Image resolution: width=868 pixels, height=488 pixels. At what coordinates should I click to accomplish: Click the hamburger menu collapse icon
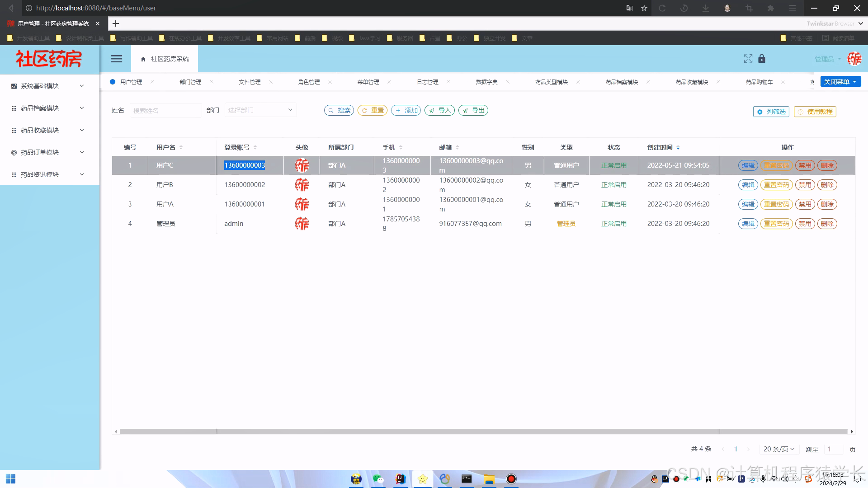[117, 59]
